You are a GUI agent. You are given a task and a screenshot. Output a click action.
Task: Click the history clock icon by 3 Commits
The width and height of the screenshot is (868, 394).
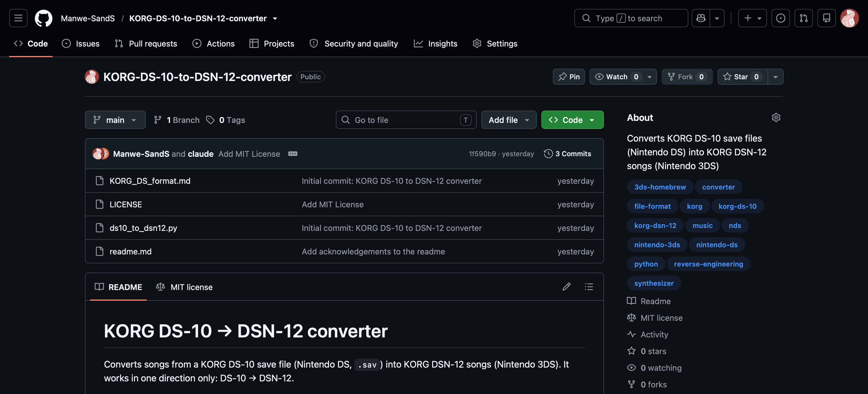[548, 154]
